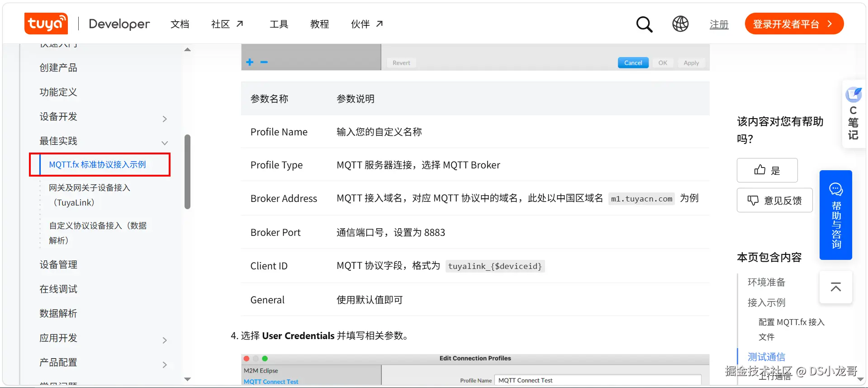Click the Tuya logo
The height and width of the screenshot is (388, 868).
pyautogui.click(x=46, y=24)
